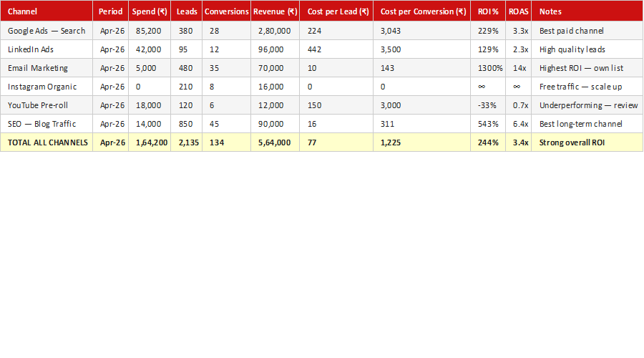
Task: Select the Highest ROI — own list note
Action: (x=587, y=68)
